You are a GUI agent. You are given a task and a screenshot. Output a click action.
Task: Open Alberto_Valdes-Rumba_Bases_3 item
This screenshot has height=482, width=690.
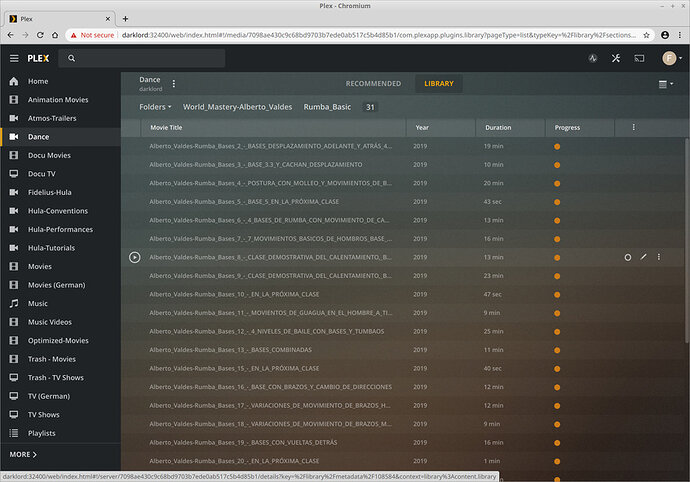tap(256, 164)
